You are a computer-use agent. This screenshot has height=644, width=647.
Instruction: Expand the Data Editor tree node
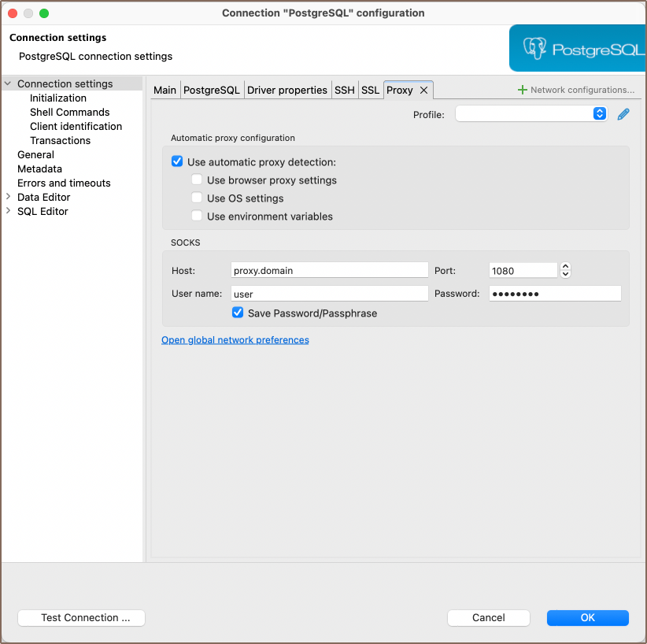tap(9, 197)
